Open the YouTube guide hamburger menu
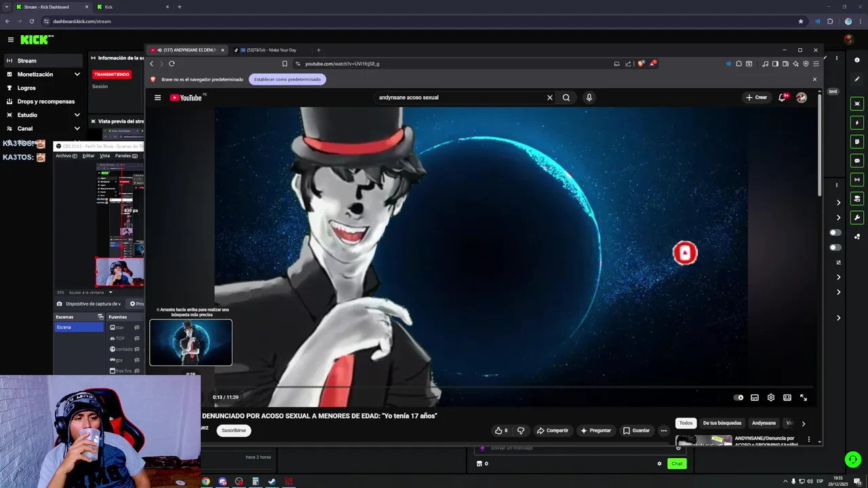 pyautogui.click(x=157, y=98)
